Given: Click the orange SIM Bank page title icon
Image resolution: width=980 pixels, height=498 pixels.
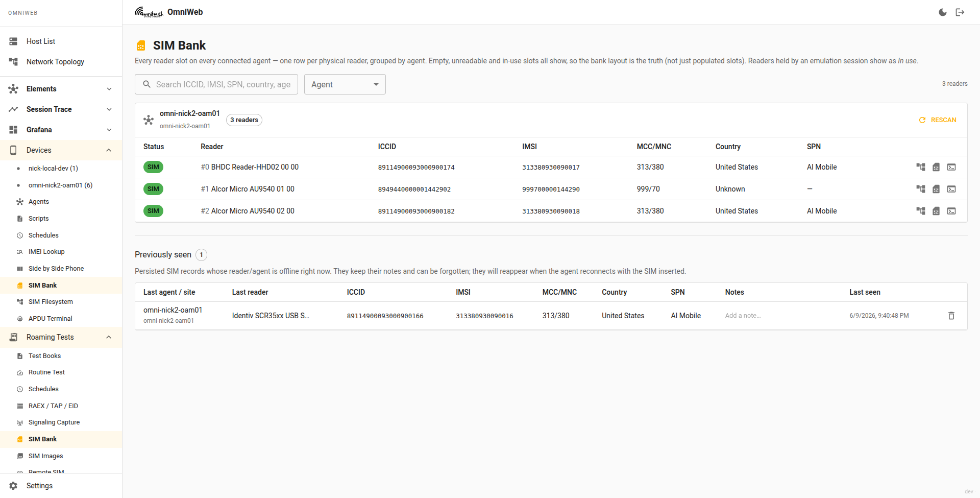Looking at the screenshot, I should tap(141, 46).
